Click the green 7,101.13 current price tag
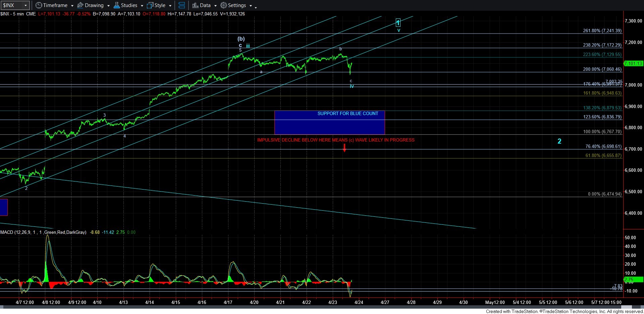 click(x=633, y=63)
